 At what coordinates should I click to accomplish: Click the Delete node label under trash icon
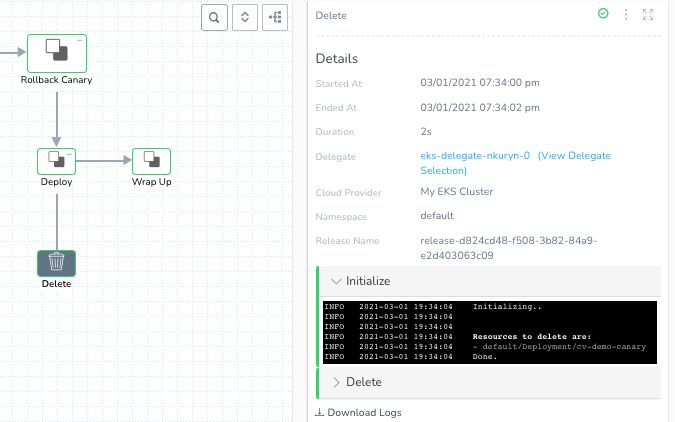click(56, 284)
